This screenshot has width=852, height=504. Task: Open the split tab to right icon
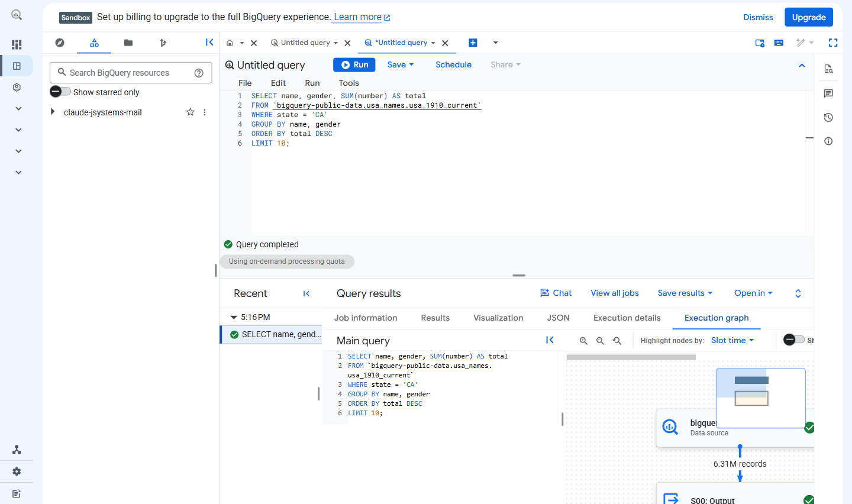point(760,43)
